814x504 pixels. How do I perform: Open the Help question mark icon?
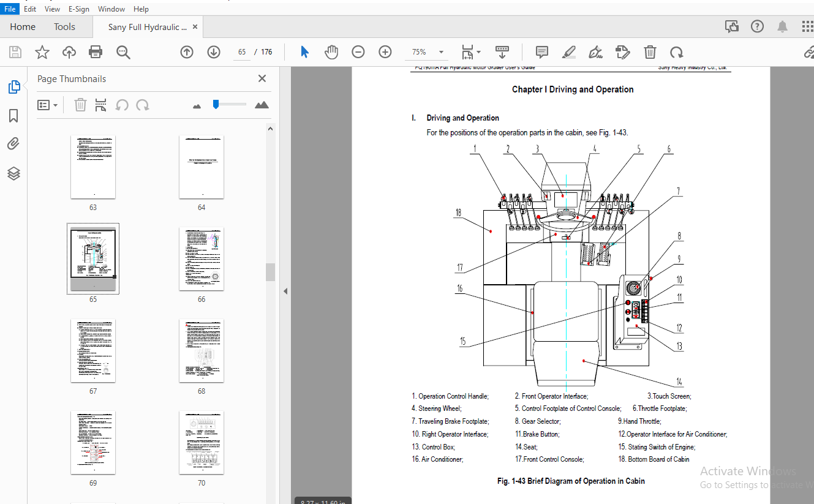758,26
